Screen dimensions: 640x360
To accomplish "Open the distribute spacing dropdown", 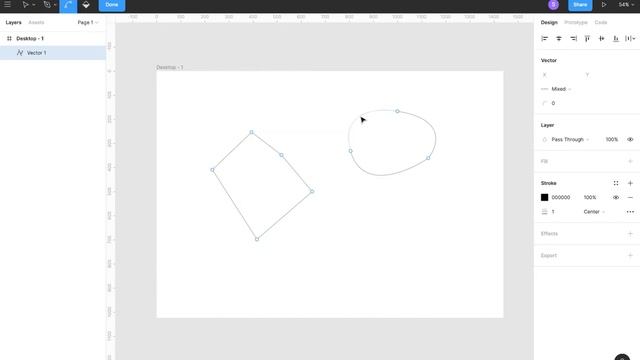I will pos(630,38).
